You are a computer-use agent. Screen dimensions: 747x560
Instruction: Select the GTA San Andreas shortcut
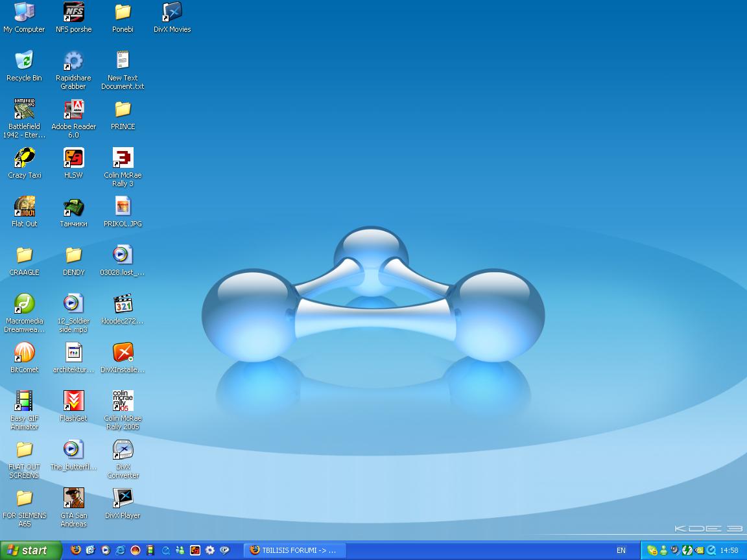coord(73,507)
